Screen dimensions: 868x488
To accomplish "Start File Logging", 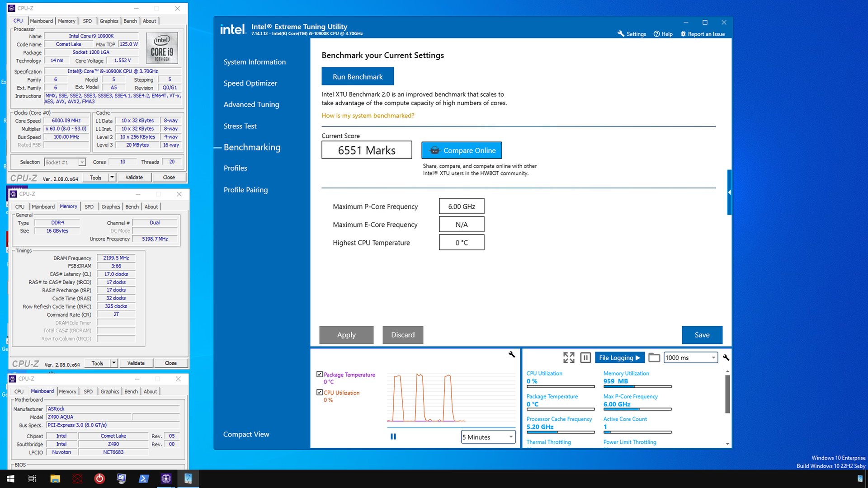I will [x=619, y=357].
